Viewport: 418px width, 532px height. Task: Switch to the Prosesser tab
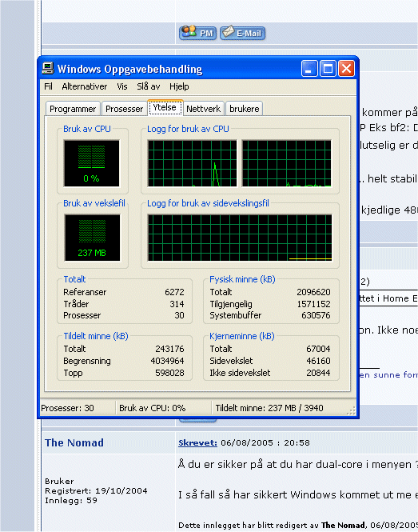click(x=124, y=109)
